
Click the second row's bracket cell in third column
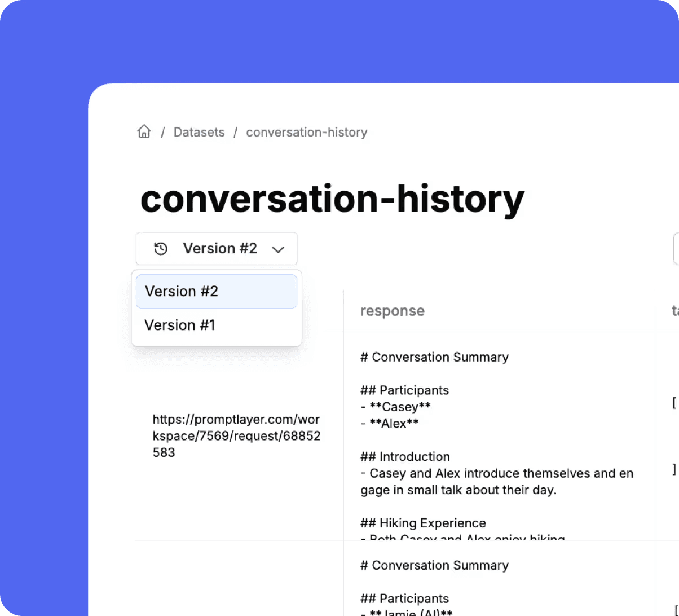[674, 609]
